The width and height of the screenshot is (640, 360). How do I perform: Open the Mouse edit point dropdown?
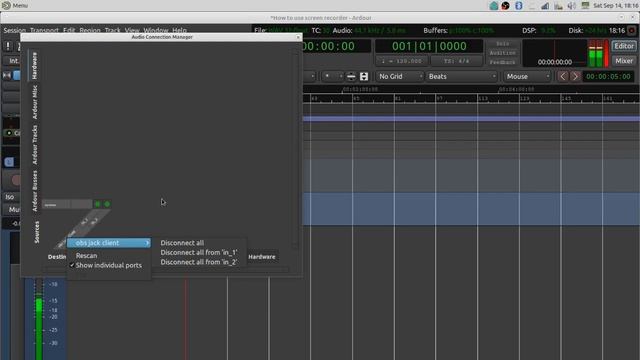click(527, 76)
